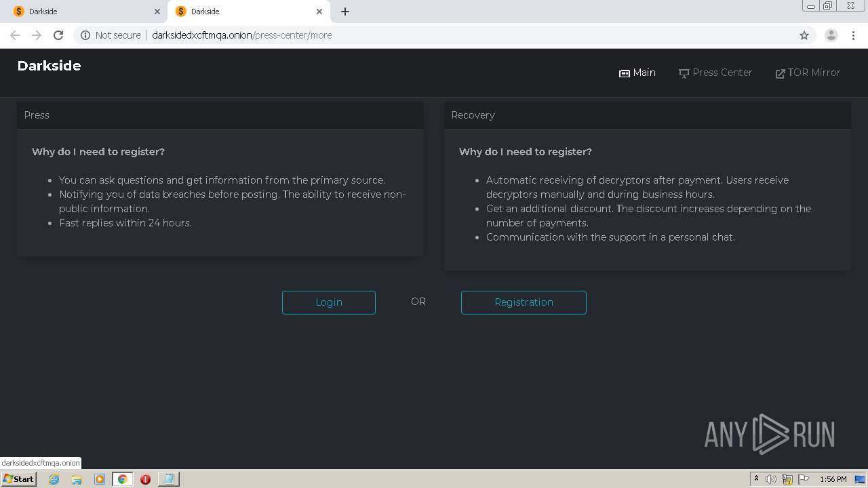
Task: Click the Press panel header
Action: coord(220,115)
